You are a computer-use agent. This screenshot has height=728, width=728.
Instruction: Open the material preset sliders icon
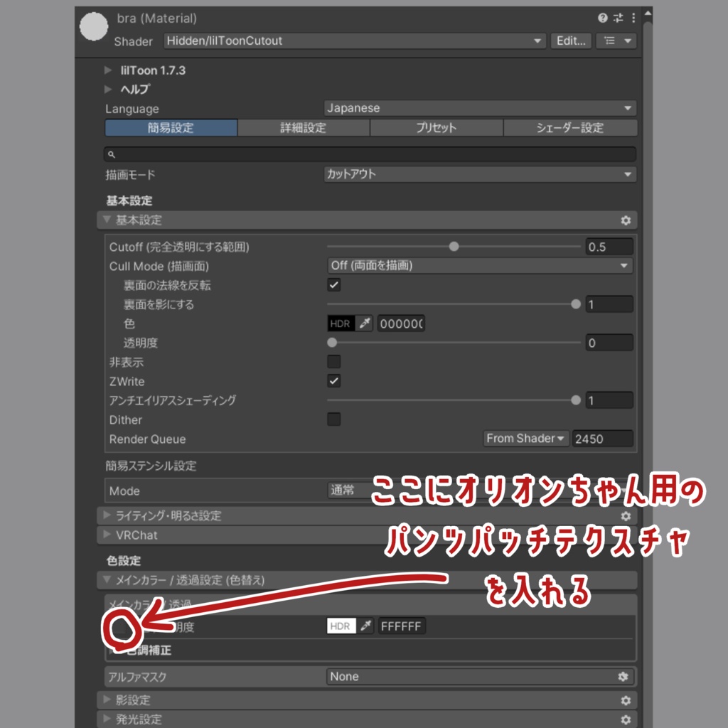point(618,18)
